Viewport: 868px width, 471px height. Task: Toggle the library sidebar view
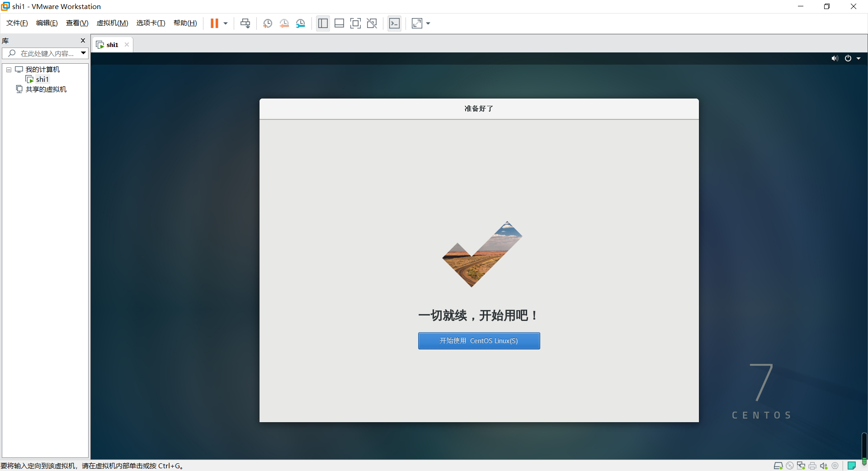[323, 24]
